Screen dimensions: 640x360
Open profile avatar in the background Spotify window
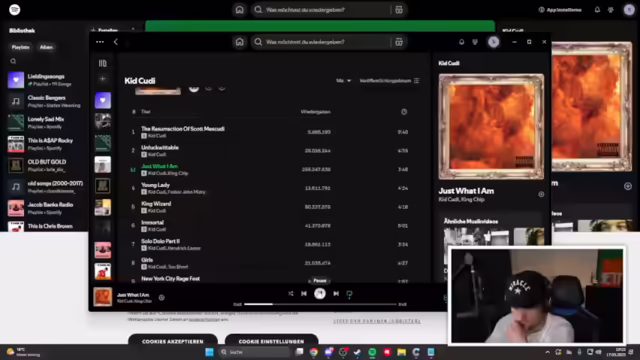tap(629, 10)
